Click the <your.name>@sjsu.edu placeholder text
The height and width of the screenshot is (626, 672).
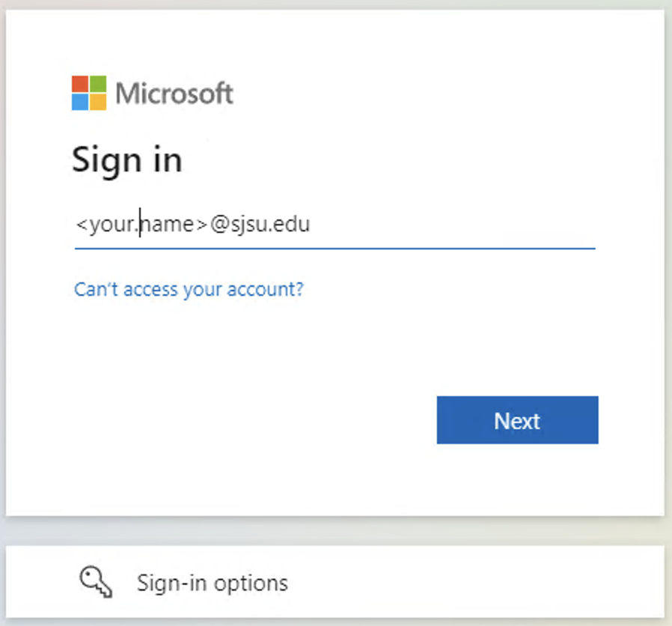(x=193, y=223)
